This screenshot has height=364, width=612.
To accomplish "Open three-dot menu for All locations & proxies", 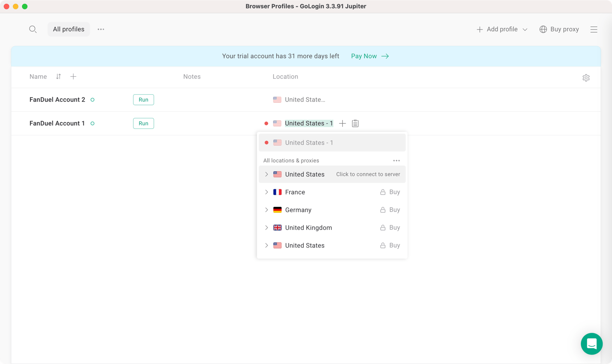I will (x=397, y=161).
